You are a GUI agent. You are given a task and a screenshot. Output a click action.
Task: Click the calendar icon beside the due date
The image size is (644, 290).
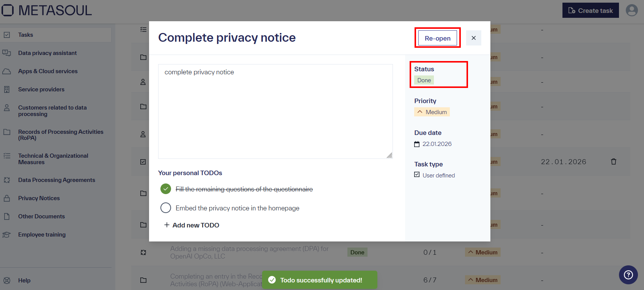(416, 144)
